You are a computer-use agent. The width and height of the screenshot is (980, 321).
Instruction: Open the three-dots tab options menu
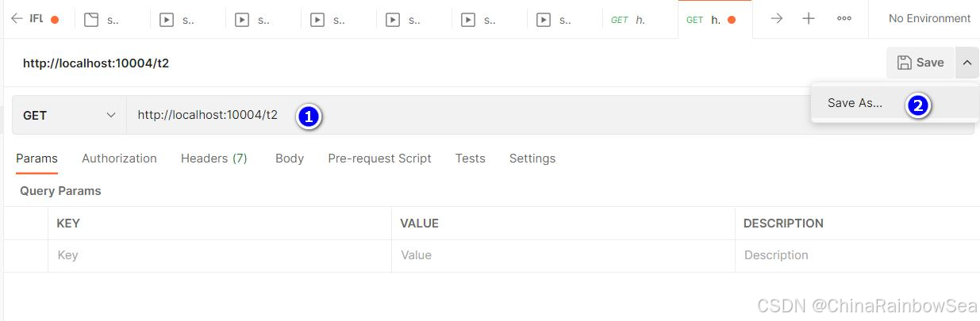[x=844, y=18]
